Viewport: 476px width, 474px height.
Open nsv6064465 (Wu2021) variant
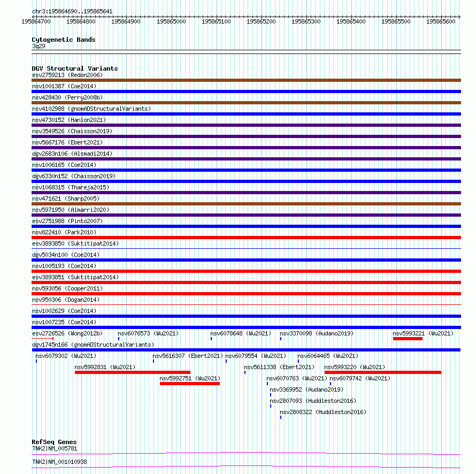[328, 356]
